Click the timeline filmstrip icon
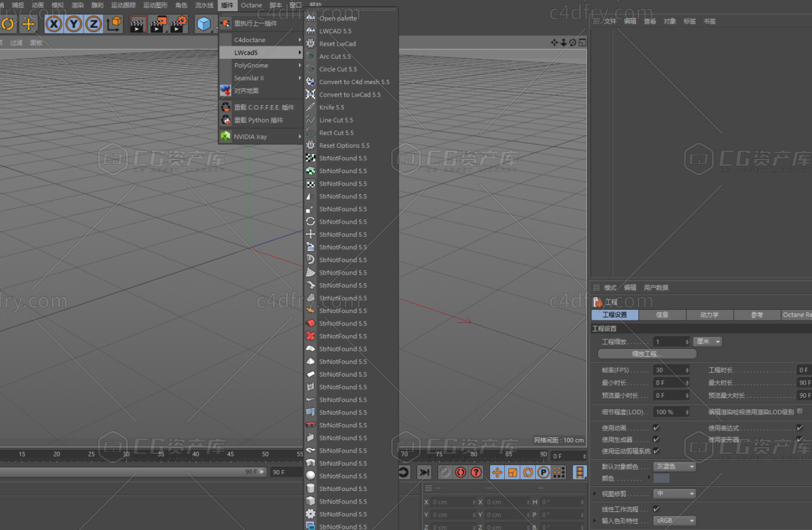812x530 pixels. [x=580, y=472]
